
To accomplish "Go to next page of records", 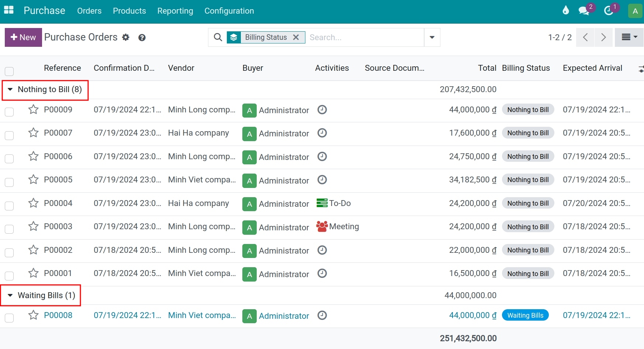I will click(x=603, y=37).
